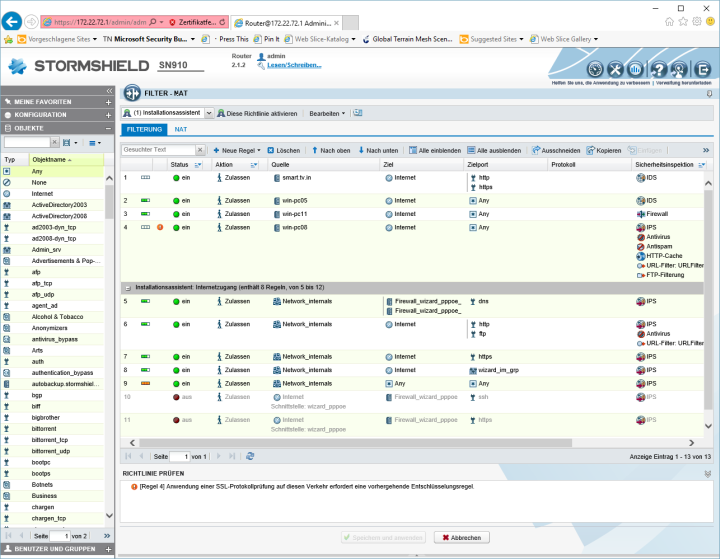Switch to the NAT tab

pyautogui.click(x=181, y=130)
